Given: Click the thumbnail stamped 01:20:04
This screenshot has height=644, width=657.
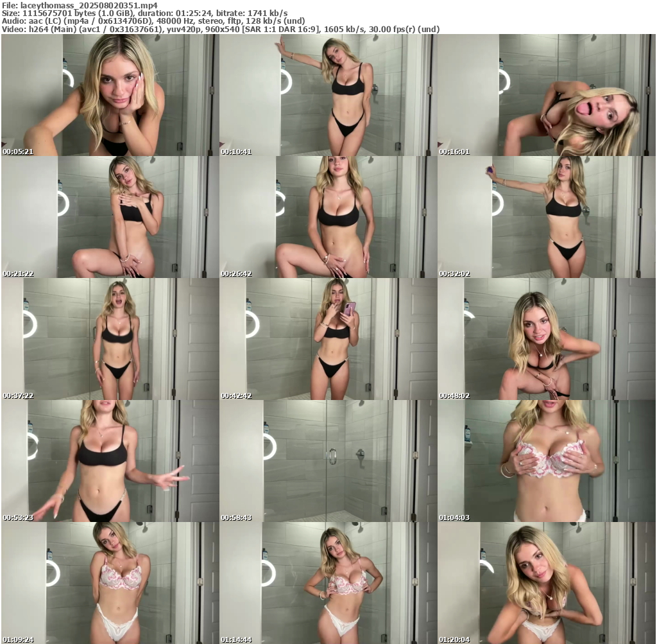Looking at the screenshot, I should coord(547,583).
